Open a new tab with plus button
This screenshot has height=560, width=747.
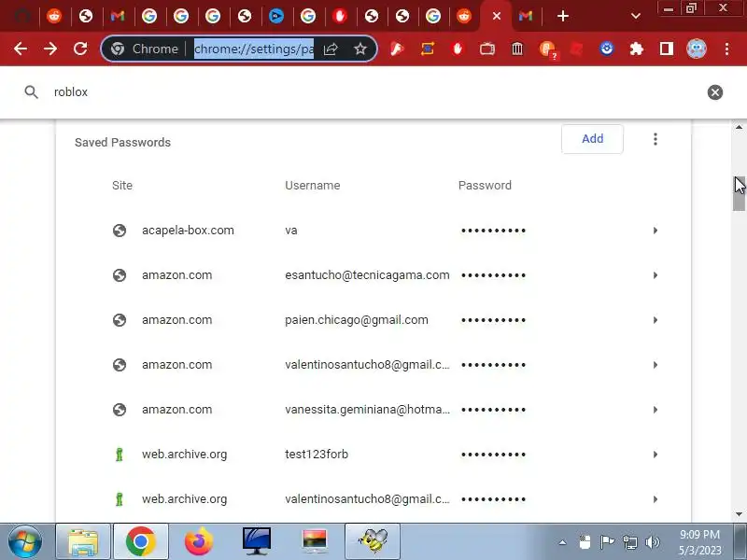[x=563, y=16]
